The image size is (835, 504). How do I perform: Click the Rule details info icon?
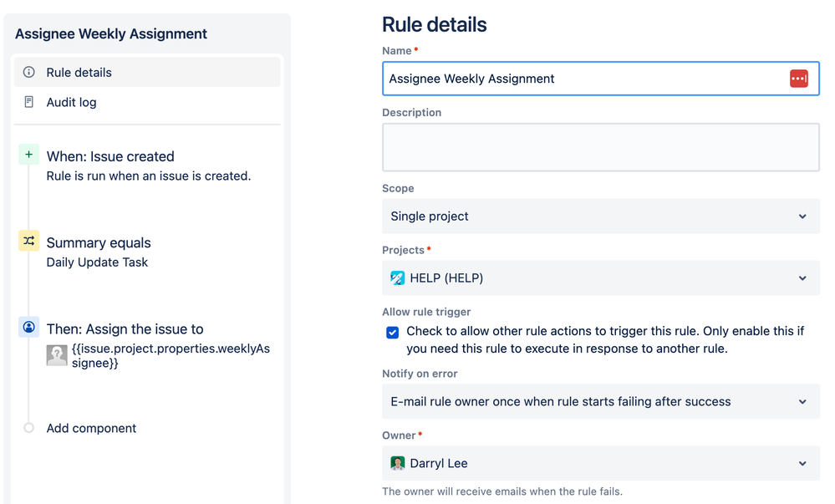(29, 73)
